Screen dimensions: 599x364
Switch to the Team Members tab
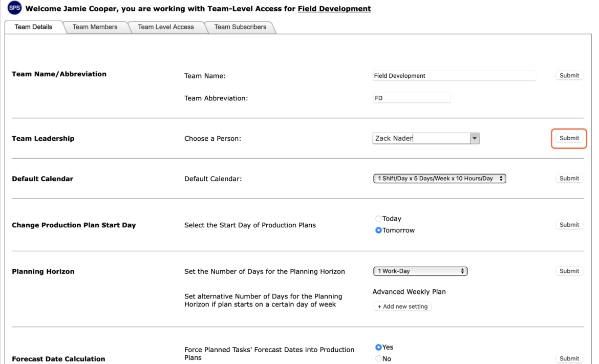[x=95, y=27]
